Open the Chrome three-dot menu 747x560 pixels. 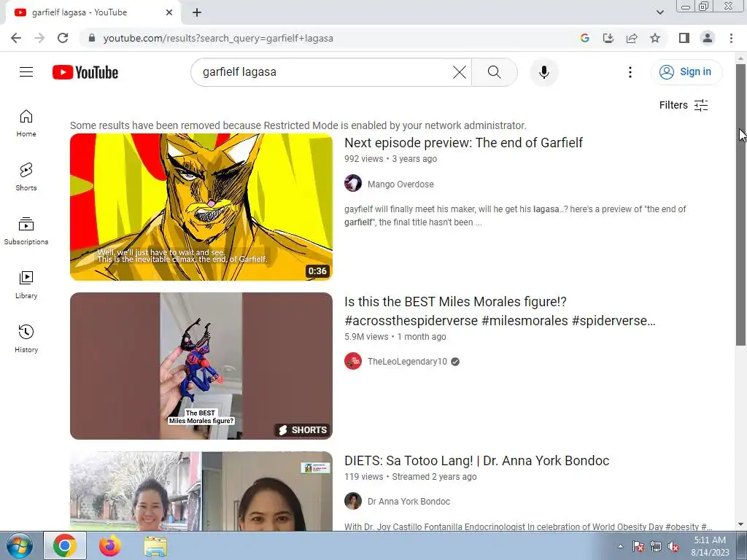731,38
